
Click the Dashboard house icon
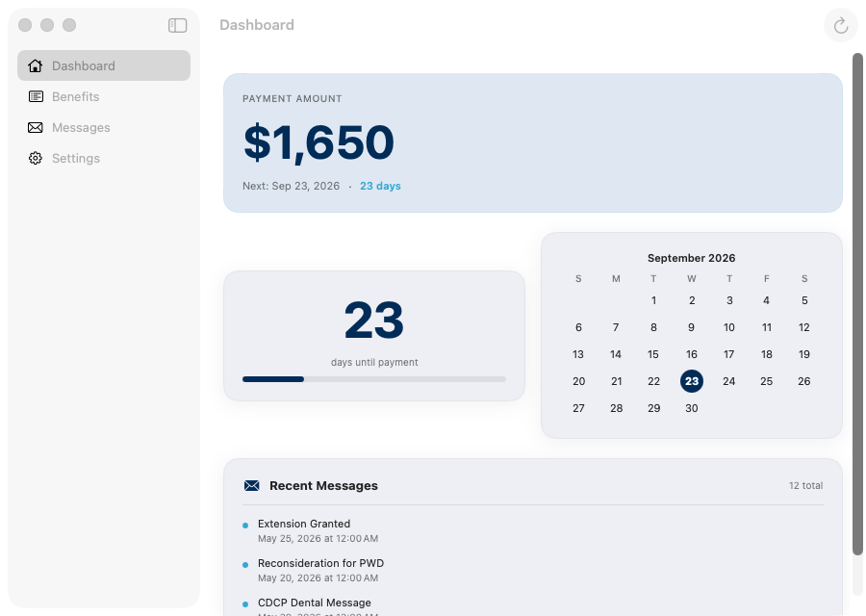(36, 65)
